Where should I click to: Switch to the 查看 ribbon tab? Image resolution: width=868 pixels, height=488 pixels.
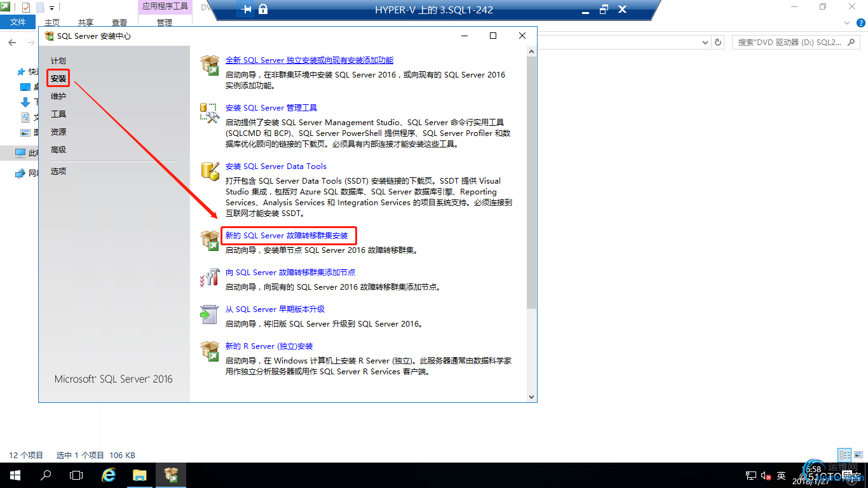(x=119, y=22)
